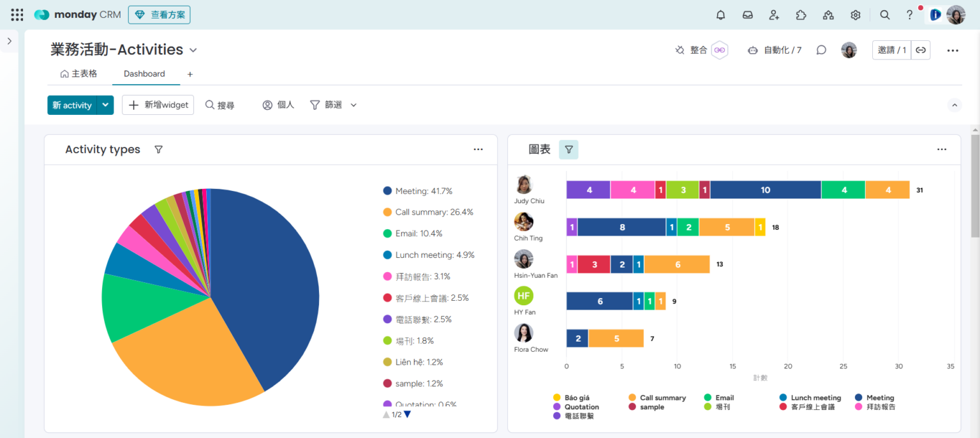Click Hsin-Yuan Fan's Call summary segment 6
Viewport: 980px width, 438px height.
677,264
